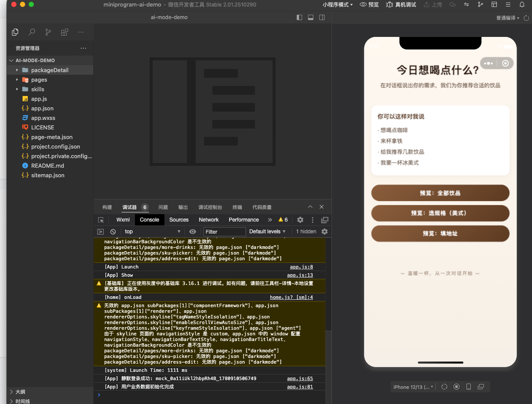Click the inspect element picker icon
The image size is (532, 404).
(101, 220)
